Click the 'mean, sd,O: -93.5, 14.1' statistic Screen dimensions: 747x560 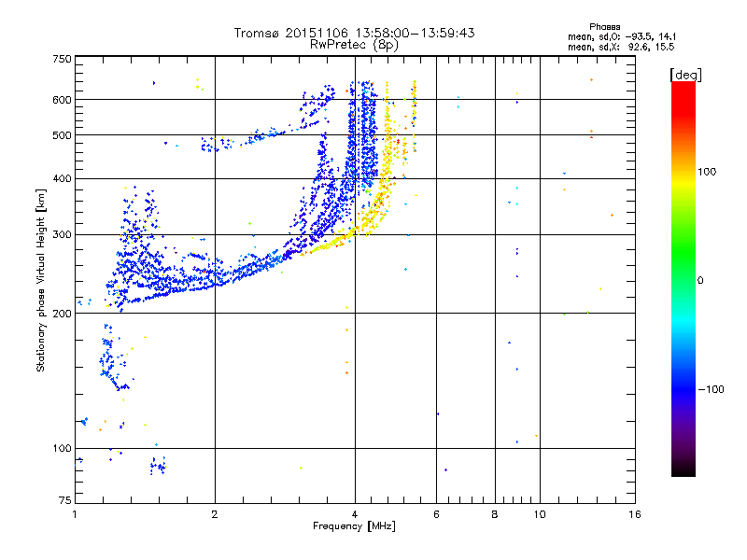[x=622, y=36]
